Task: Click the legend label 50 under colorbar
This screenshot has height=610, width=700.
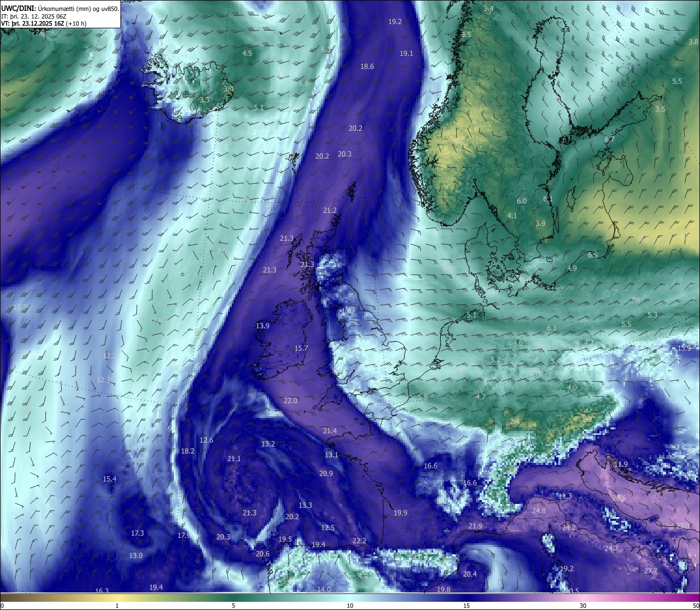Action: (x=696, y=606)
